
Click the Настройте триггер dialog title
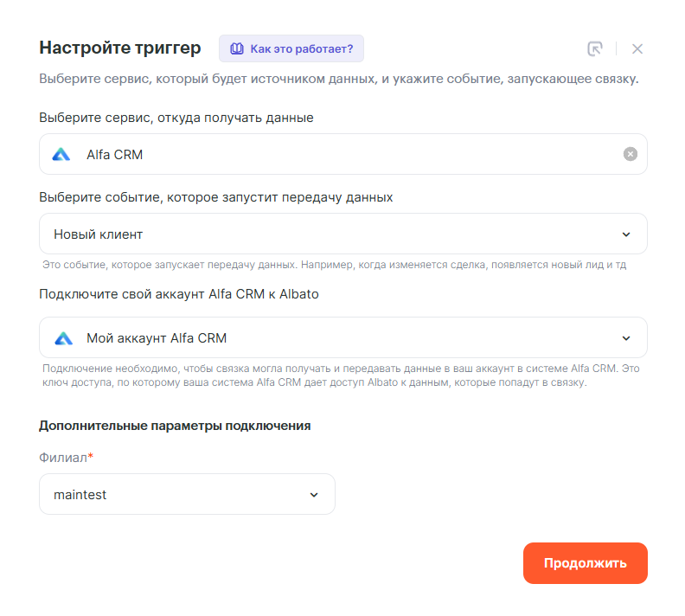click(x=120, y=48)
